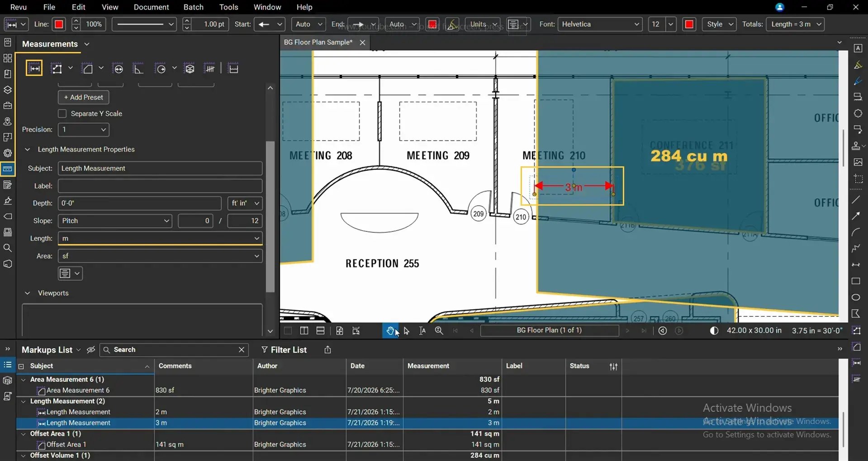This screenshot has height=461, width=868.
Task: Select the Area measurement tool
Action: (87, 69)
